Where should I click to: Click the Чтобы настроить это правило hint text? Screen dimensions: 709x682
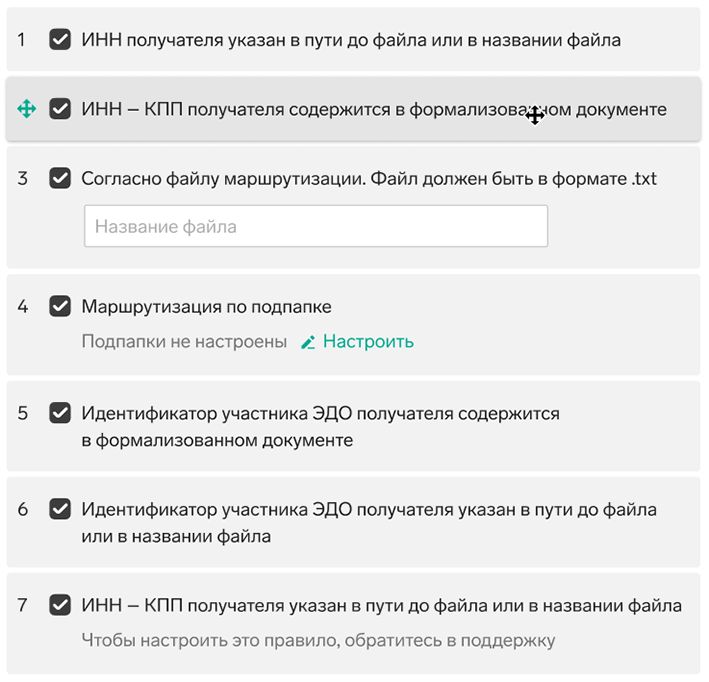318,640
